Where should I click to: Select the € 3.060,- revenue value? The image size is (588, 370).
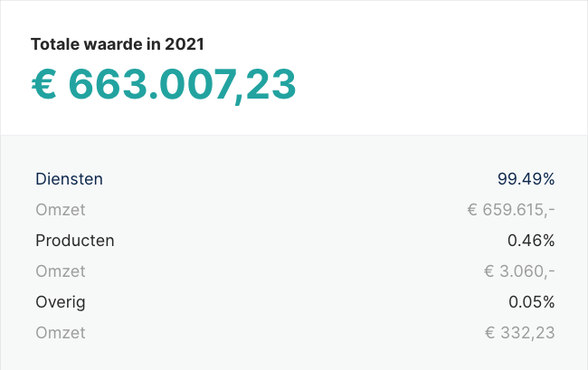(x=520, y=271)
